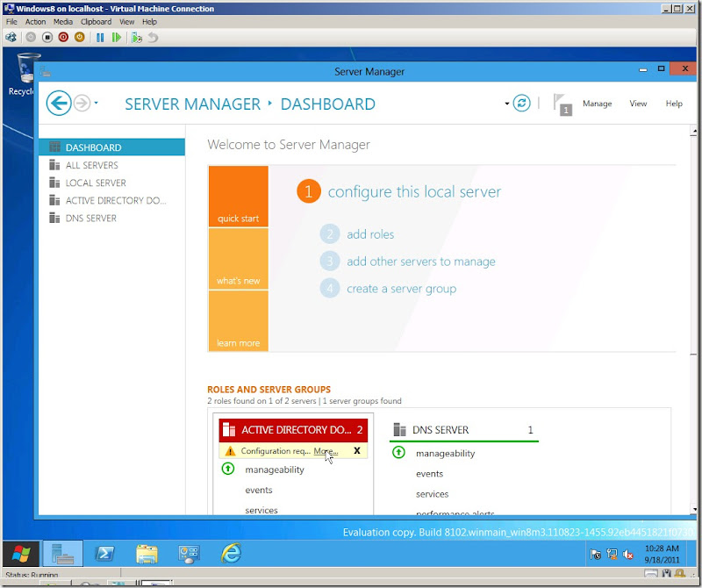Open Internet Explorer from the taskbar

click(x=231, y=554)
